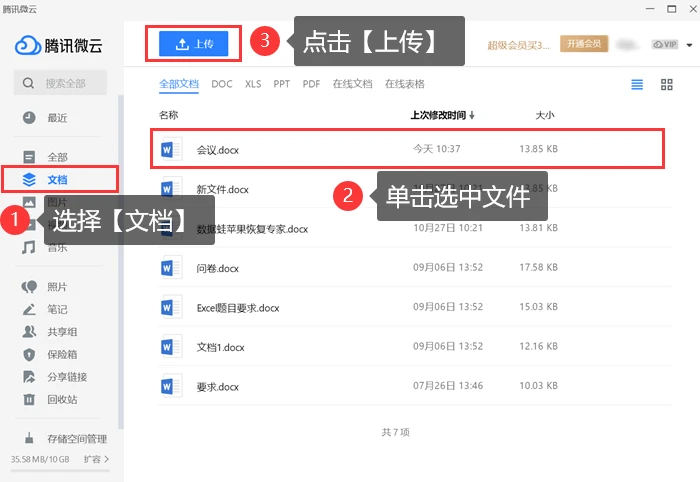Click the 扩容 expand storage link

(96, 459)
